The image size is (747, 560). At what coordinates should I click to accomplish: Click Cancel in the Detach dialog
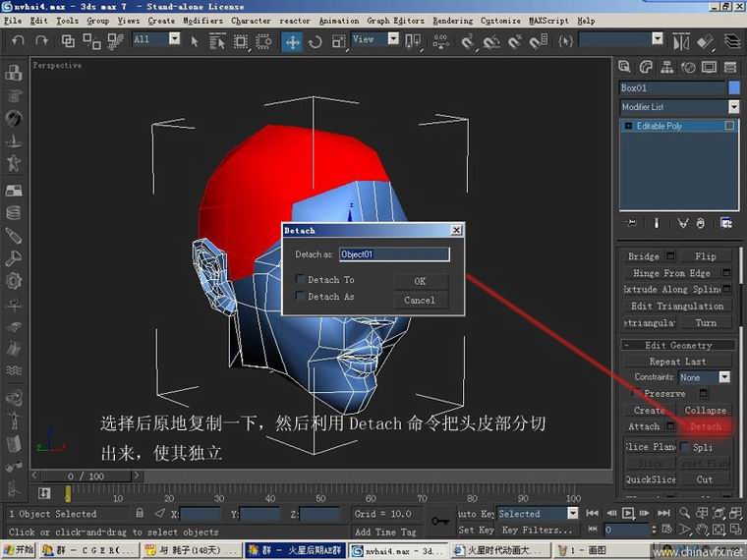(x=421, y=300)
